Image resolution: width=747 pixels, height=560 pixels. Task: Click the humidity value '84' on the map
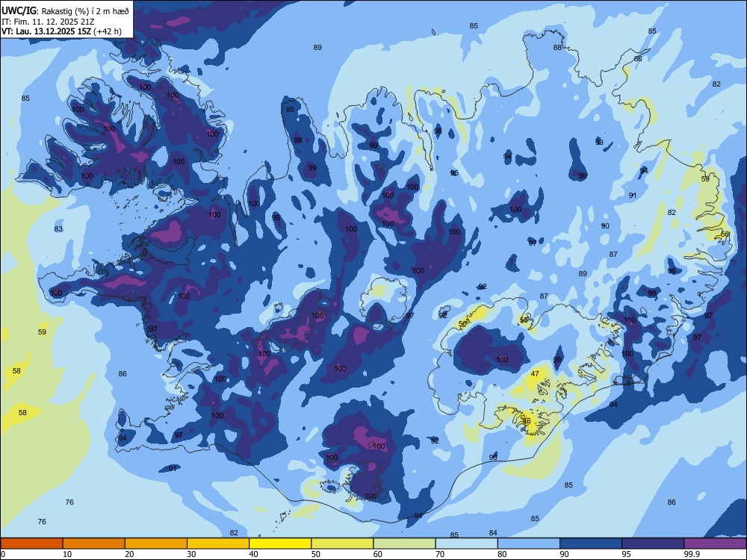[x=493, y=533]
